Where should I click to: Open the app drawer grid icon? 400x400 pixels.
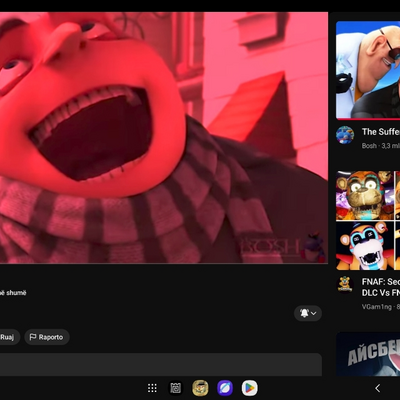152,388
